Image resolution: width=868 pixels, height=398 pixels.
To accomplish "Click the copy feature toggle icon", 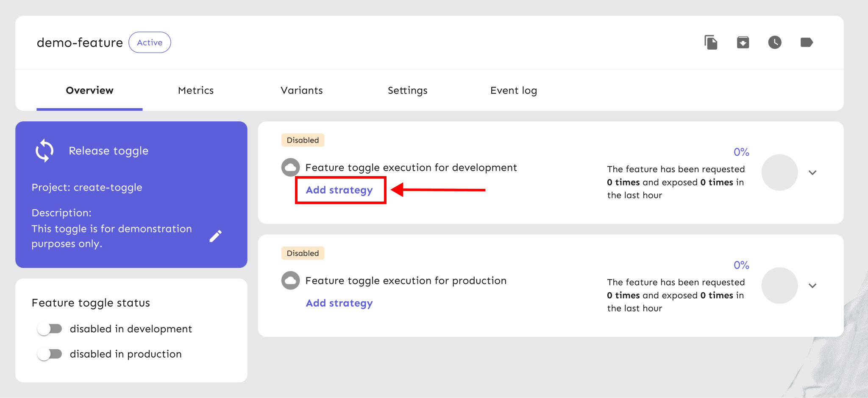I will (x=711, y=42).
